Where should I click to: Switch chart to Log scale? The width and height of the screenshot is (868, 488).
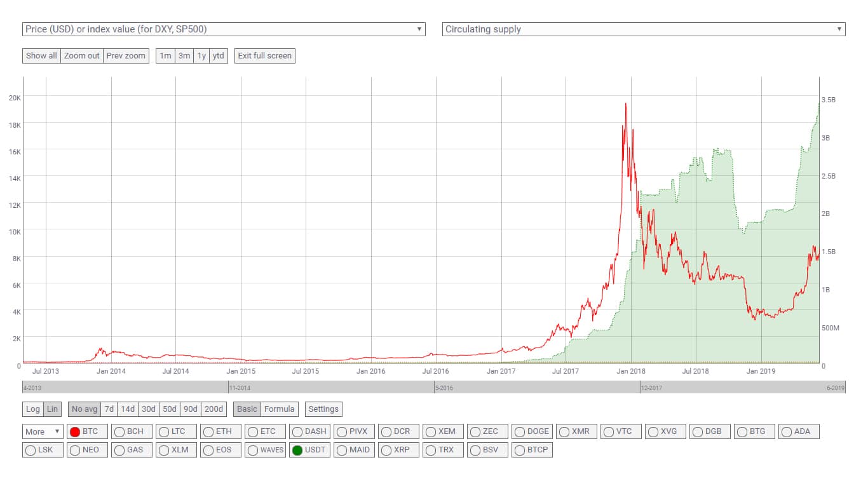pyautogui.click(x=33, y=409)
